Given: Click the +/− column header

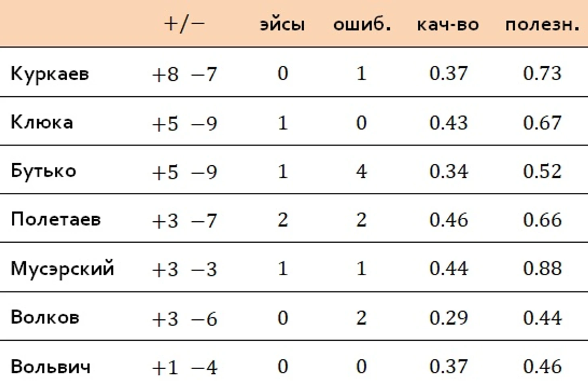Looking at the screenshot, I should click(184, 24).
